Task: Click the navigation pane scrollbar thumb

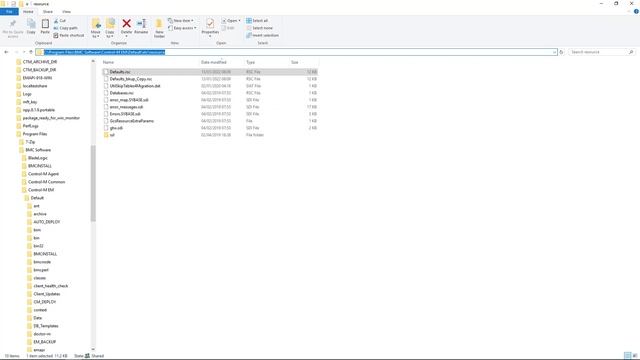Action: 93,183
